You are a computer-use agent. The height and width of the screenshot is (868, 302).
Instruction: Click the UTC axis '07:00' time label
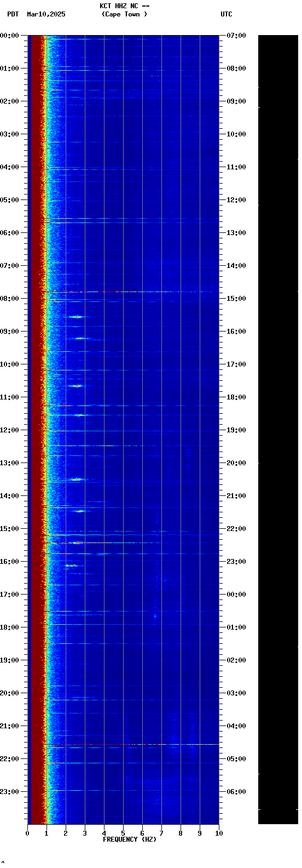coord(236,36)
